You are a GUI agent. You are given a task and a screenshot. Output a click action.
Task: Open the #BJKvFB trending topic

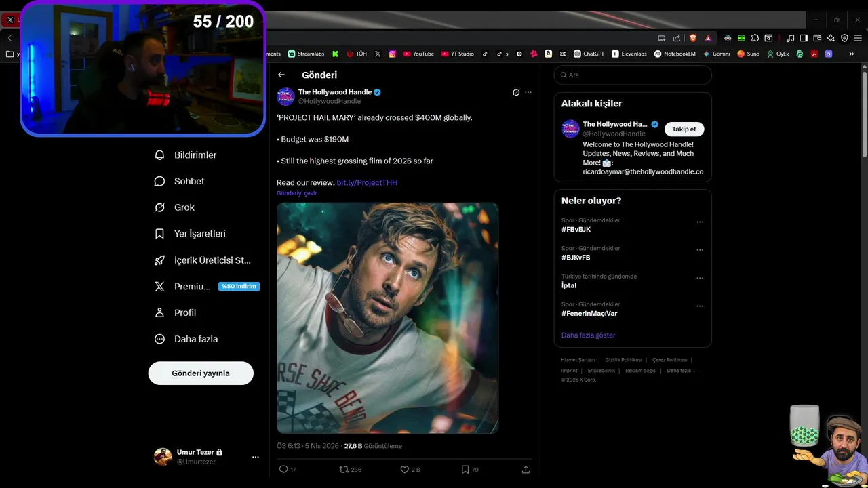click(x=576, y=258)
